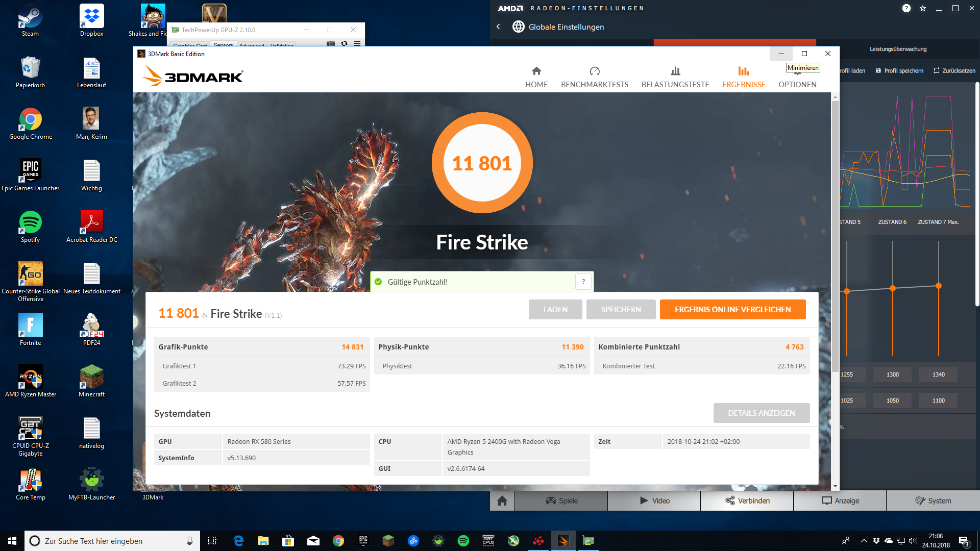The height and width of the screenshot is (551, 980).
Task: Go back with Radeon back arrow
Action: (498, 27)
